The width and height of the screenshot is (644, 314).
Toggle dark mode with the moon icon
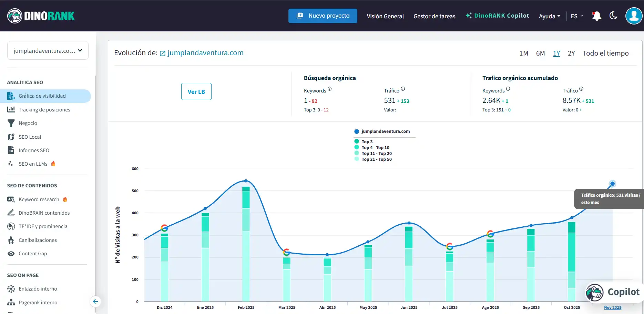click(x=613, y=16)
